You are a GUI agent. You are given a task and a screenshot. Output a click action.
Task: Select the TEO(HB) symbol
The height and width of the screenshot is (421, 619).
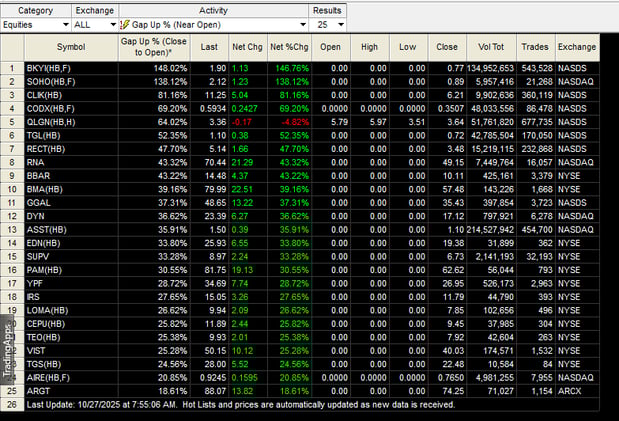click(43, 337)
